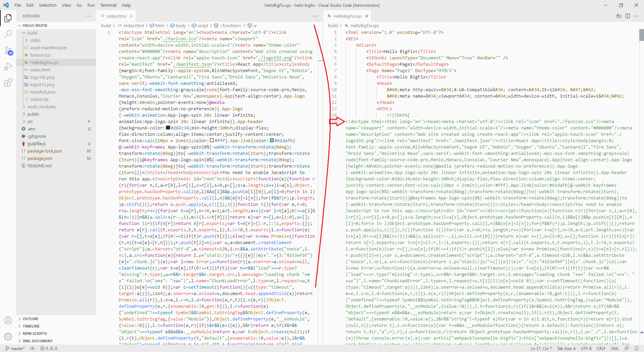Change language mode XML in status bar
This screenshot has height=352, width=644.
(615, 348)
